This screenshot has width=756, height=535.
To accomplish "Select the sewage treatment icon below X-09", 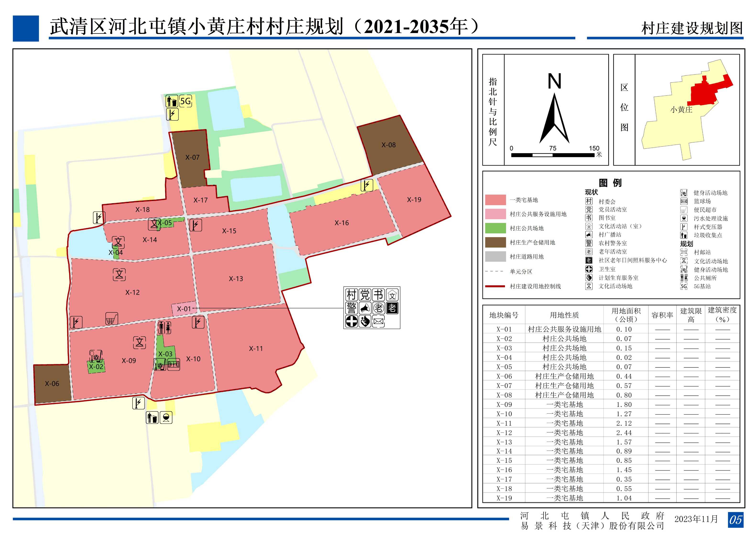I will [x=166, y=418].
